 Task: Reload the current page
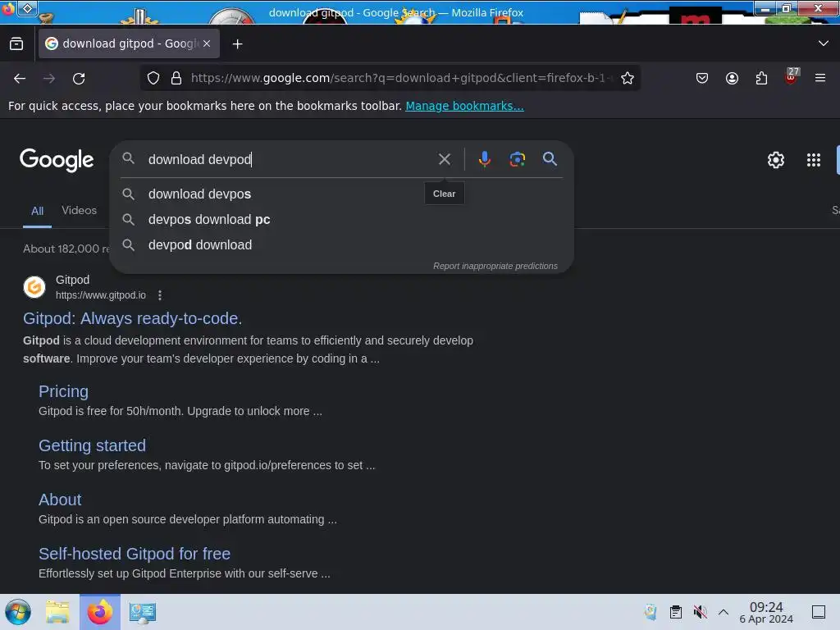pos(79,78)
